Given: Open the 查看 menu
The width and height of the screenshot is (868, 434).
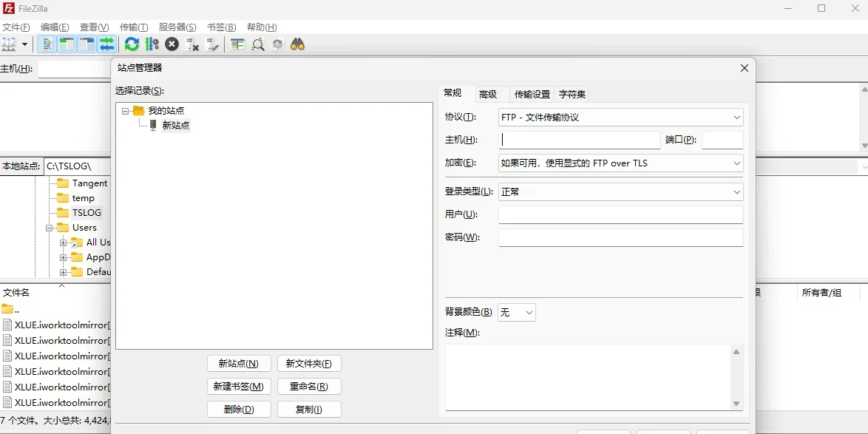Looking at the screenshot, I should click(94, 27).
